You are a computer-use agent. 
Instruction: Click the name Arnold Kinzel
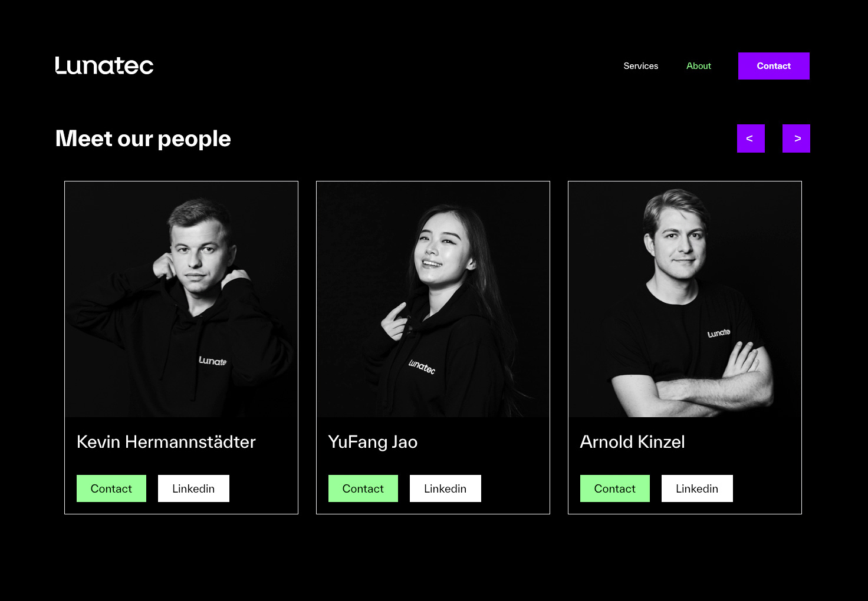coord(632,442)
